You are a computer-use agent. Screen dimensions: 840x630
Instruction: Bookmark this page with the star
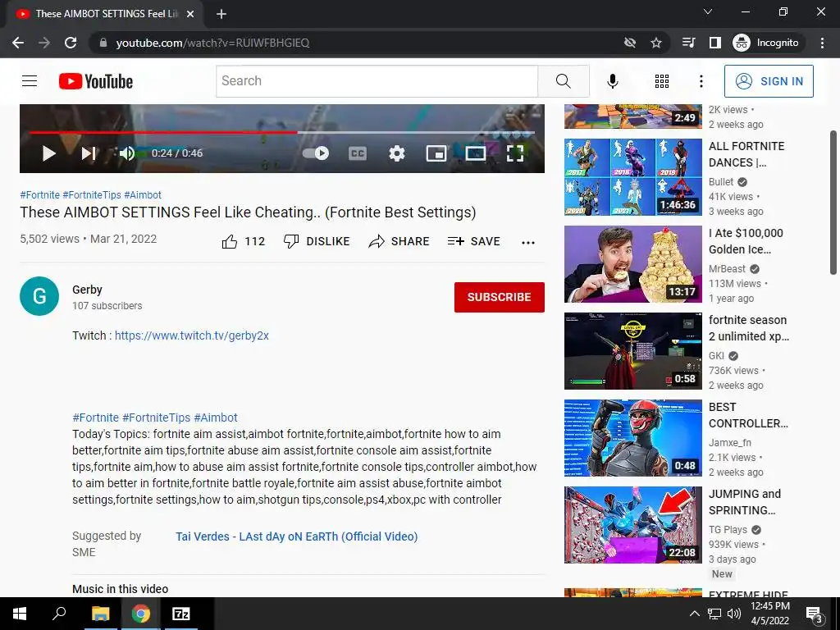click(x=655, y=43)
